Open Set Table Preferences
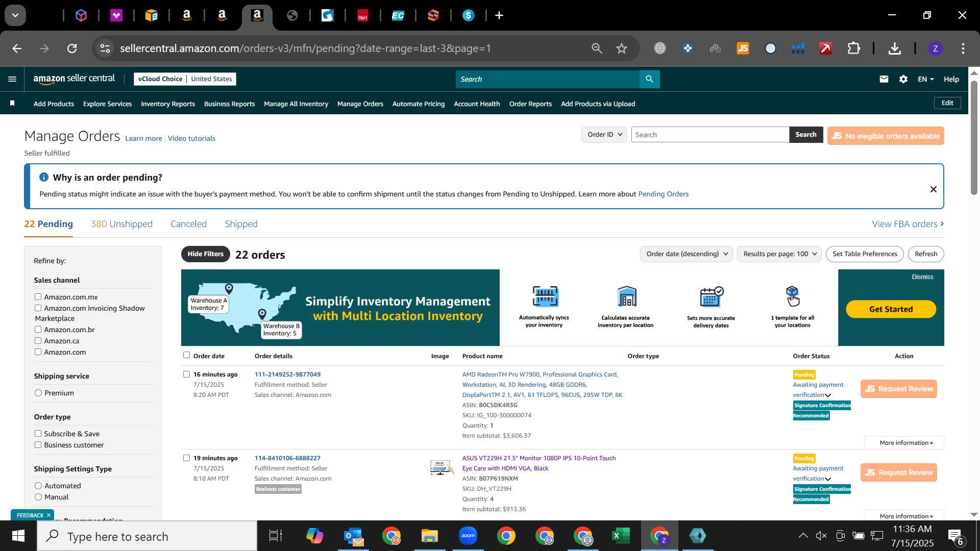The image size is (980, 551). tap(865, 254)
